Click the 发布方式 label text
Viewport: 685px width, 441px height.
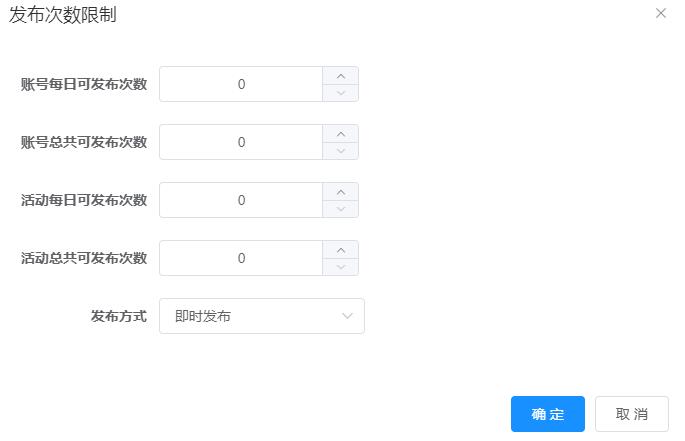(x=119, y=316)
